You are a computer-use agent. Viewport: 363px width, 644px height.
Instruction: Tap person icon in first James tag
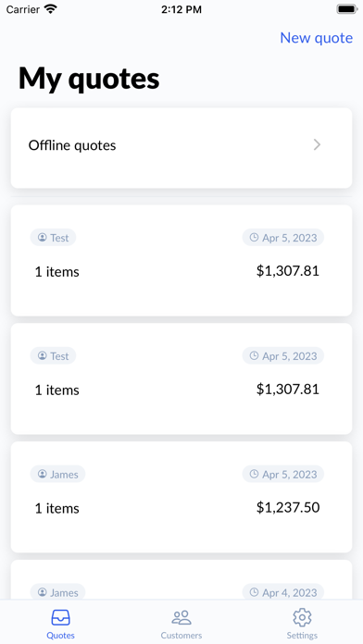(x=42, y=474)
